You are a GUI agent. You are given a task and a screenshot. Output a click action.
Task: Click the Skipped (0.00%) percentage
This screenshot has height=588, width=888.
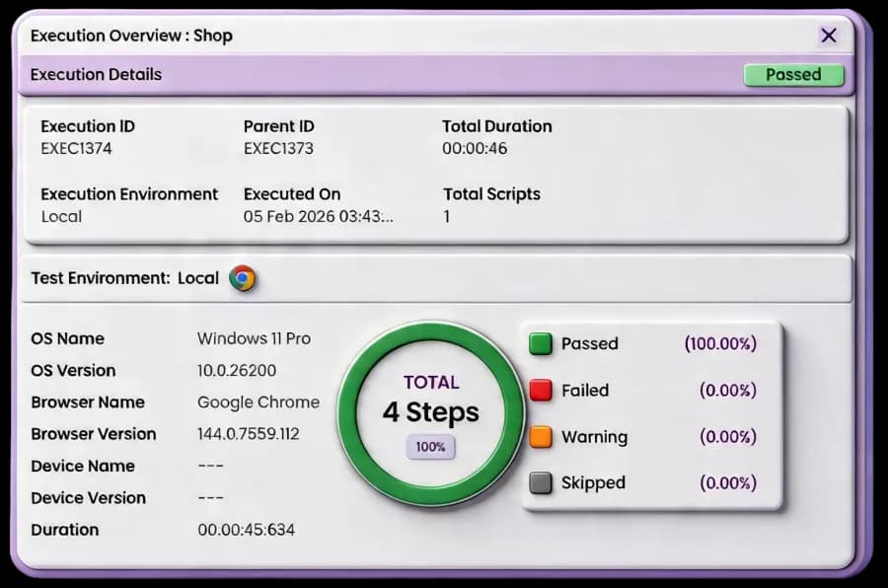(x=728, y=483)
